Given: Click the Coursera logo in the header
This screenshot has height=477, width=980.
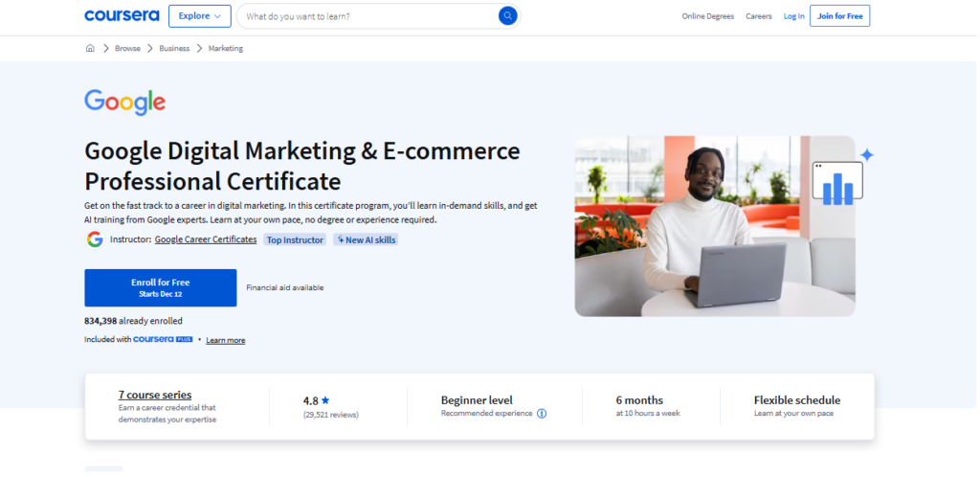Looking at the screenshot, I should [122, 15].
